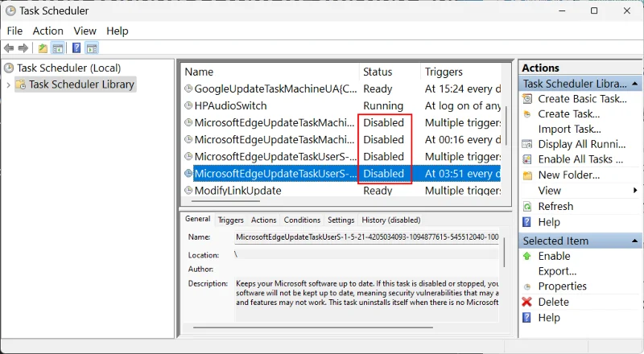Image resolution: width=644 pixels, height=354 pixels.
Task: Click the Properties action label
Action: coord(562,286)
